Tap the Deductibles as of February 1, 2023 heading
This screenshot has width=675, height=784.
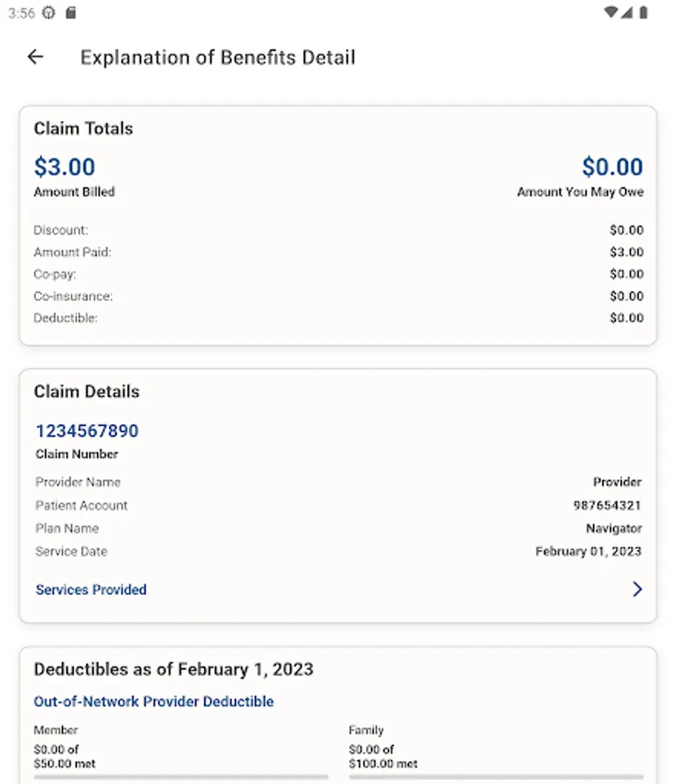(173, 669)
